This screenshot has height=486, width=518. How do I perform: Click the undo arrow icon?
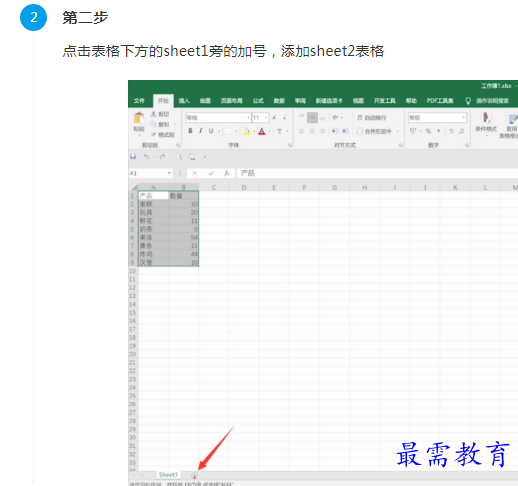coord(146,156)
